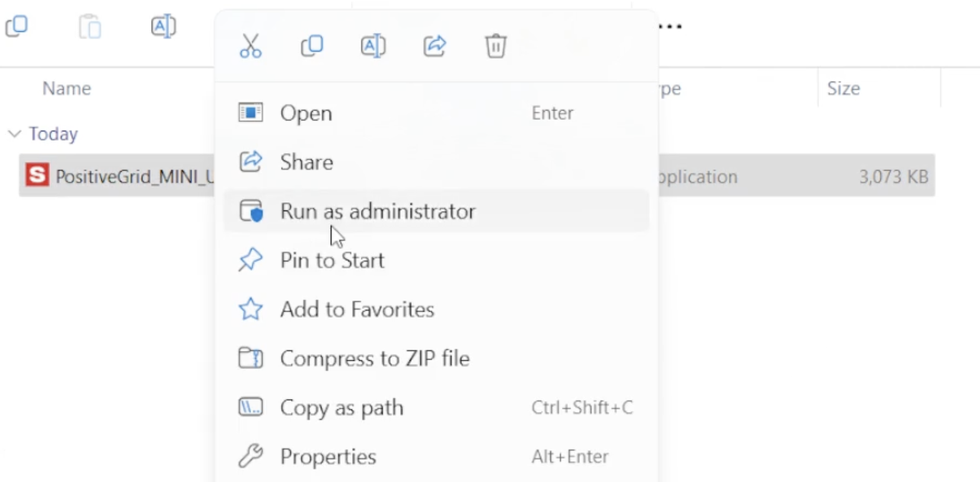Select Run as administrator
Viewport: 980px width, 482px height.
tap(436, 211)
